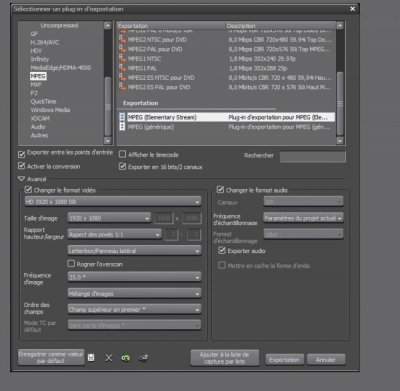Viewport: 400px width, 391px height.
Task: Click the format list scroll down arrow
Action: (x=107, y=141)
